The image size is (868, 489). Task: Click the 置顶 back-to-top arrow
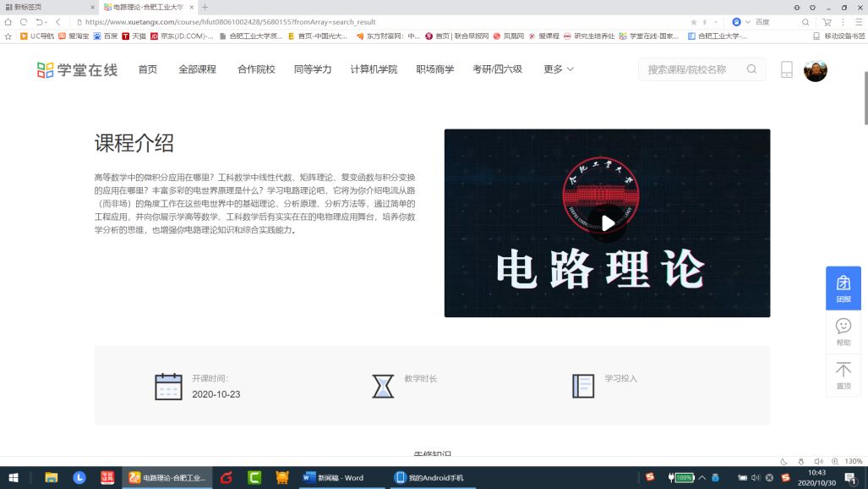(x=843, y=375)
